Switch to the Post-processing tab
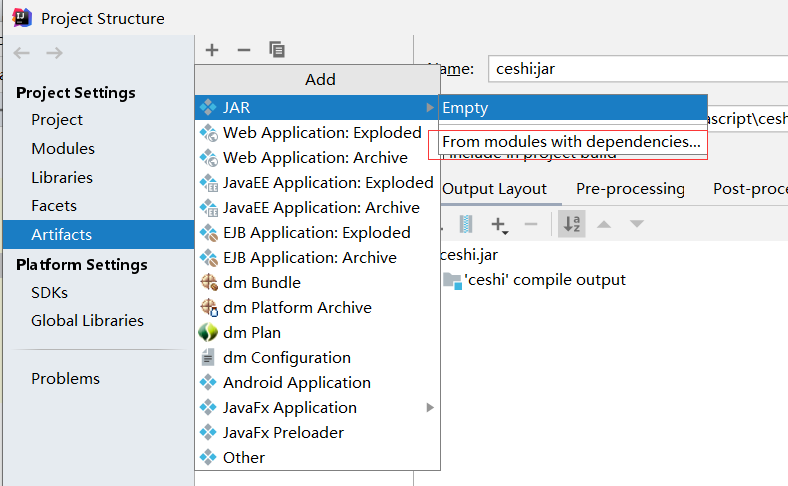Screen dimensions: 788x486 750,189
